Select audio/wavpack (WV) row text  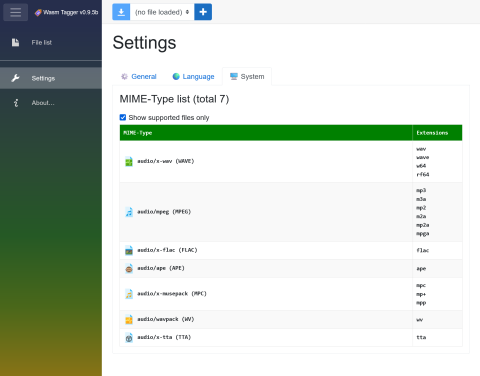point(166,319)
